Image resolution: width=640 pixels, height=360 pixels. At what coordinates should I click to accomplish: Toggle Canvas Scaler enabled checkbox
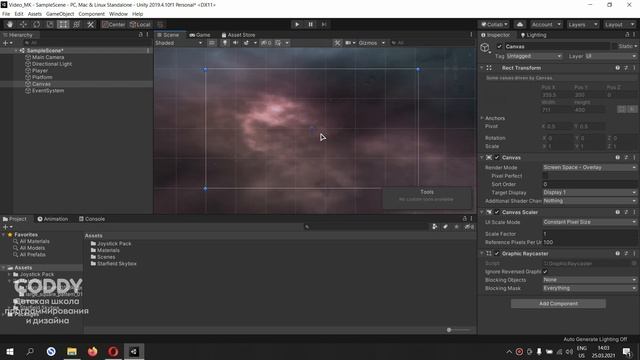[497, 212]
